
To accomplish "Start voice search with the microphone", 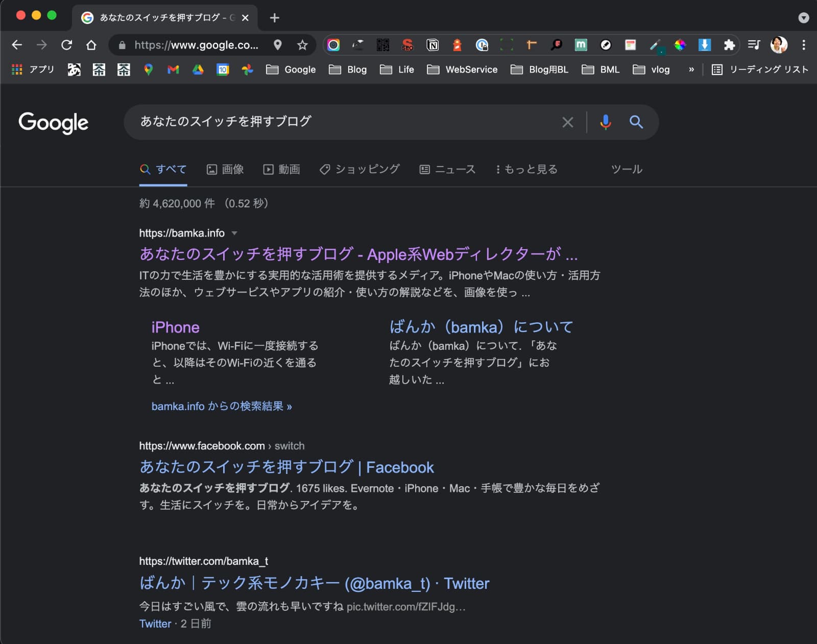I will click(606, 122).
